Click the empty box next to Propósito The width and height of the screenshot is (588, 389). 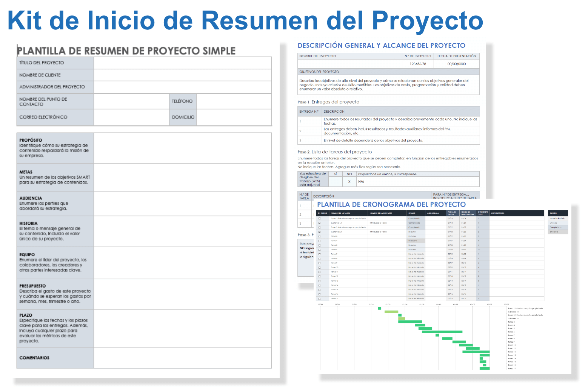(x=183, y=148)
